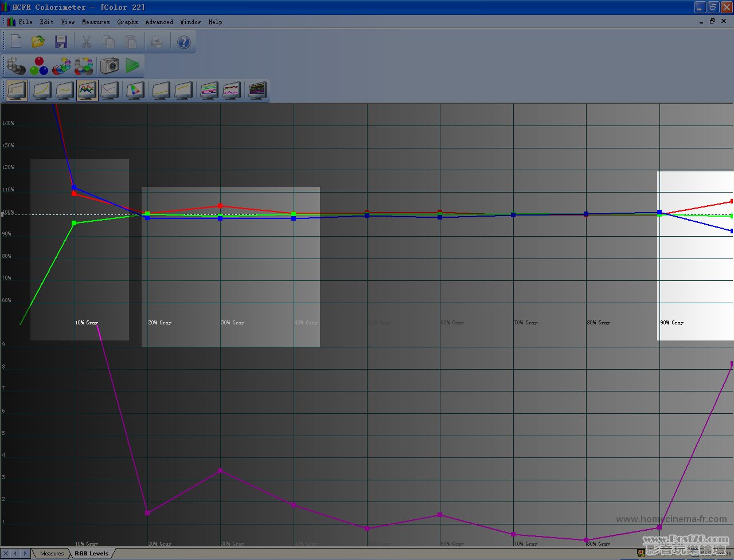Open monitor icon with horizontal colored lines
734x560 pixels.
(x=209, y=91)
